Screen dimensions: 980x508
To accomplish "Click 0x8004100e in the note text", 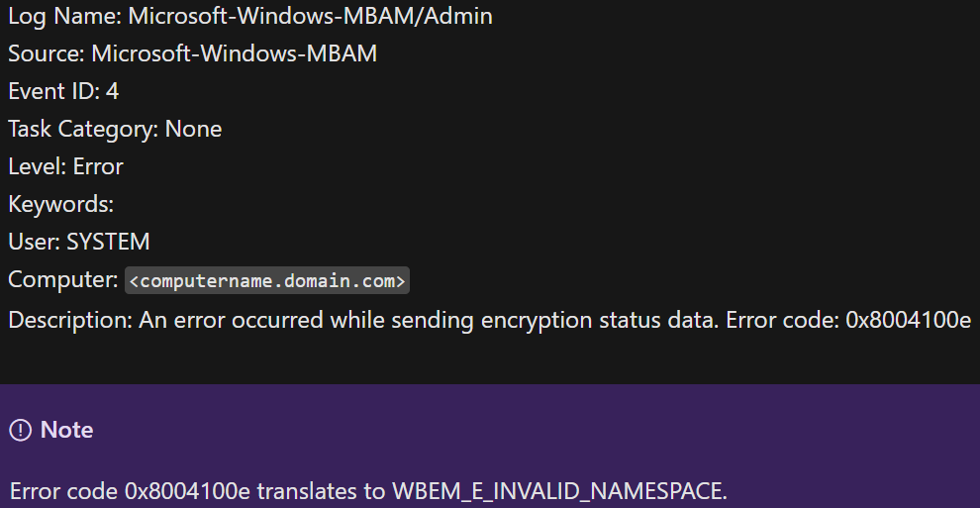I will point(187,491).
